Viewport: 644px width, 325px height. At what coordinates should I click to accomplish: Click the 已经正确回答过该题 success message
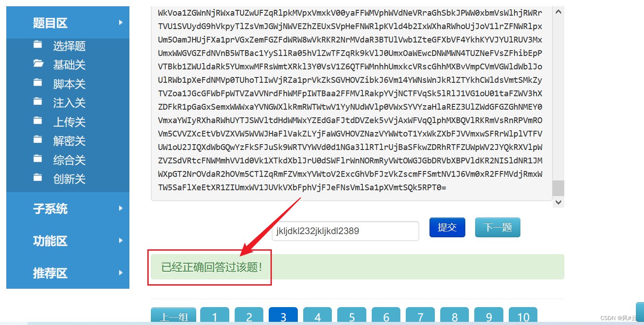(x=357, y=267)
